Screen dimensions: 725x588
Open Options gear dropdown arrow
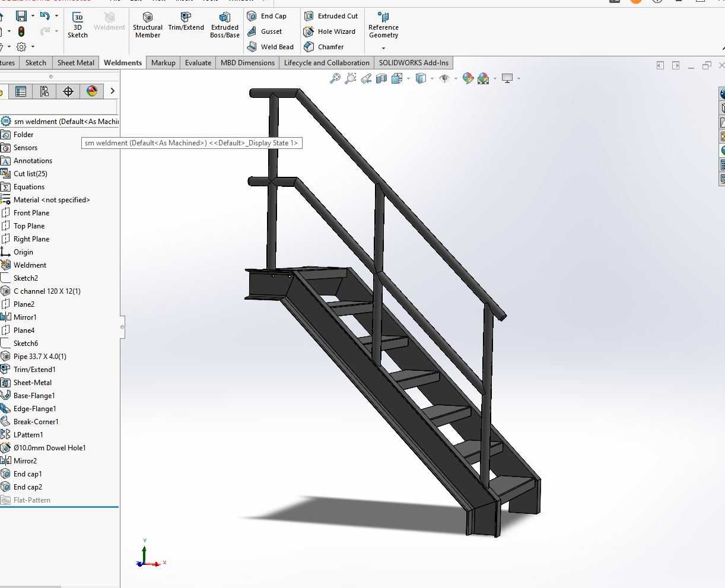[x=33, y=47]
